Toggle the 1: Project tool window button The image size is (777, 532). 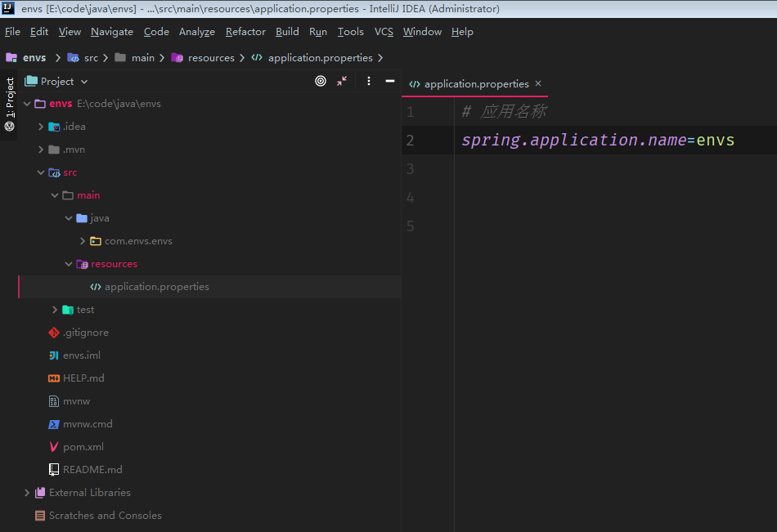pyautogui.click(x=10, y=97)
